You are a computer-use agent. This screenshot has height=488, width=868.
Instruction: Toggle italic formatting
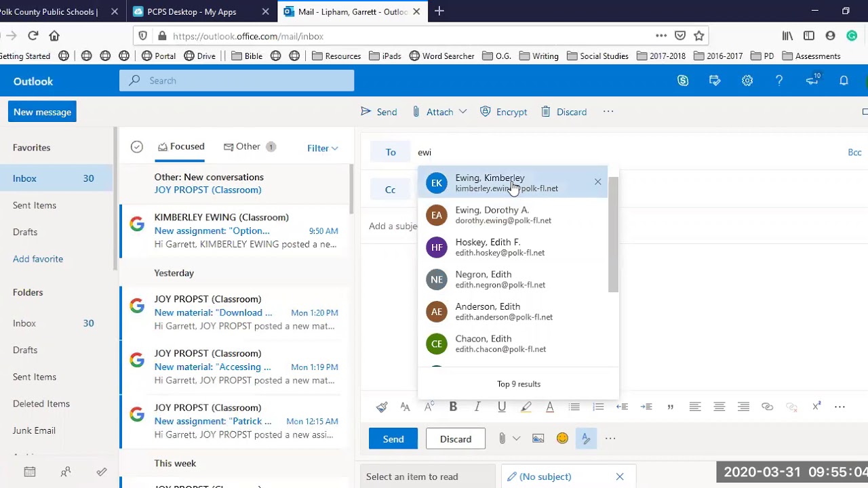point(477,407)
